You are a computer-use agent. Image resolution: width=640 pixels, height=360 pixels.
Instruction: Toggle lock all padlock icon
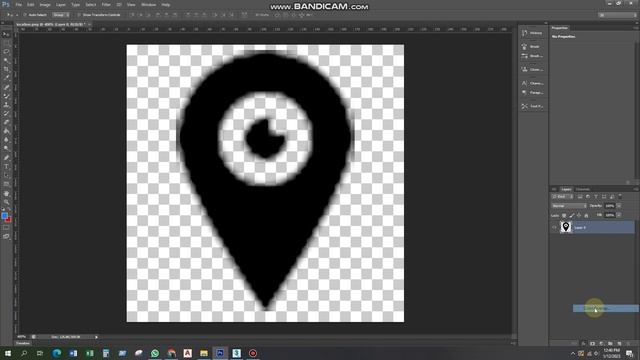click(586, 215)
